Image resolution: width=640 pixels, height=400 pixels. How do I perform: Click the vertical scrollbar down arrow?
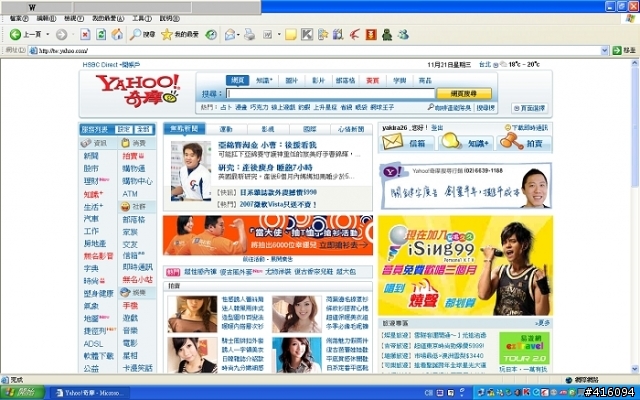[635, 369]
